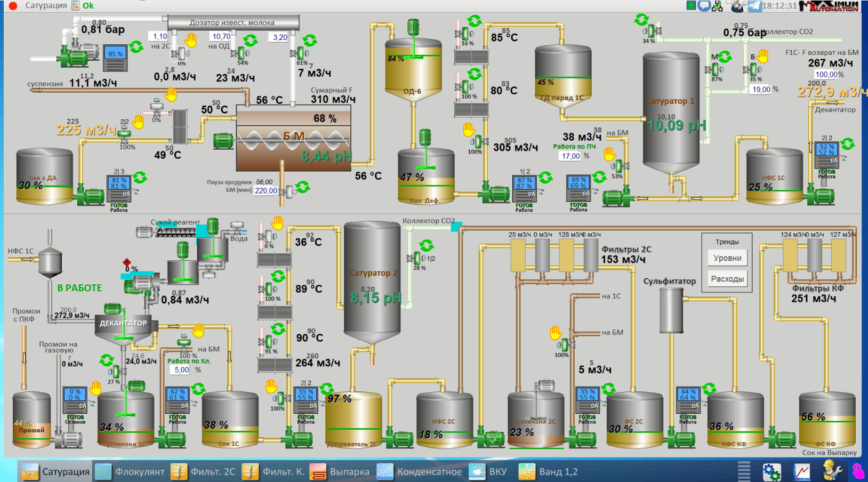
Task: Select the Сульфитатор vessel
Action: coord(671,311)
